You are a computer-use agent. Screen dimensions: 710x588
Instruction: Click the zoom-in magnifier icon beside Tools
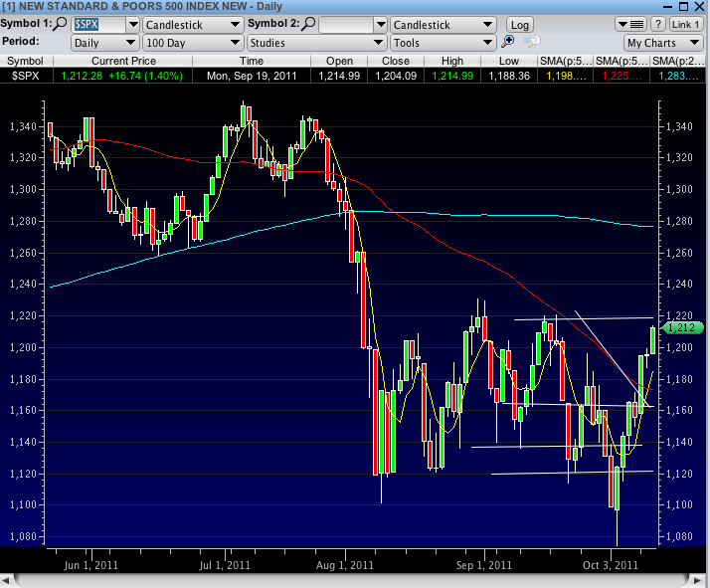pyautogui.click(x=508, y=42)
